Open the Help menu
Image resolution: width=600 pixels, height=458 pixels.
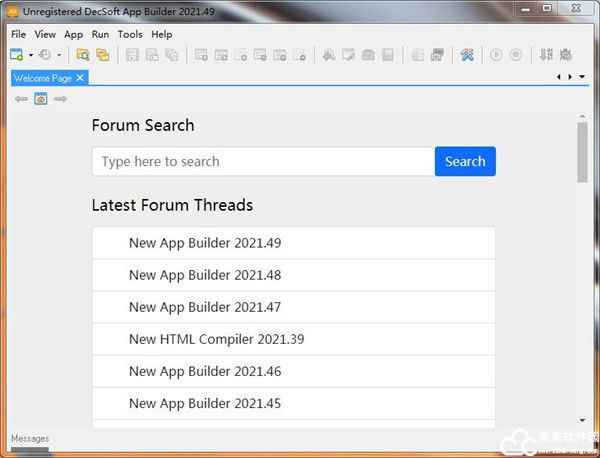click(x=161, y=34)
